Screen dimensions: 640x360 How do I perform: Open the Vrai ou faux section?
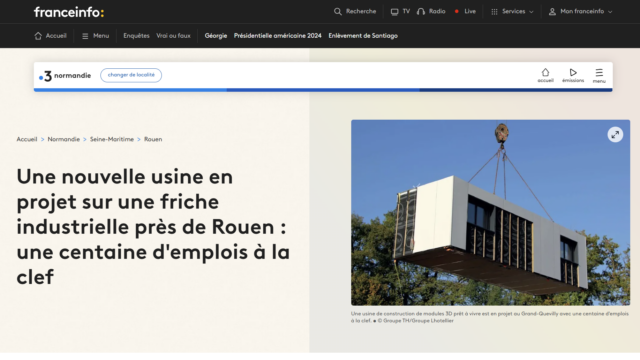[173, 36]
